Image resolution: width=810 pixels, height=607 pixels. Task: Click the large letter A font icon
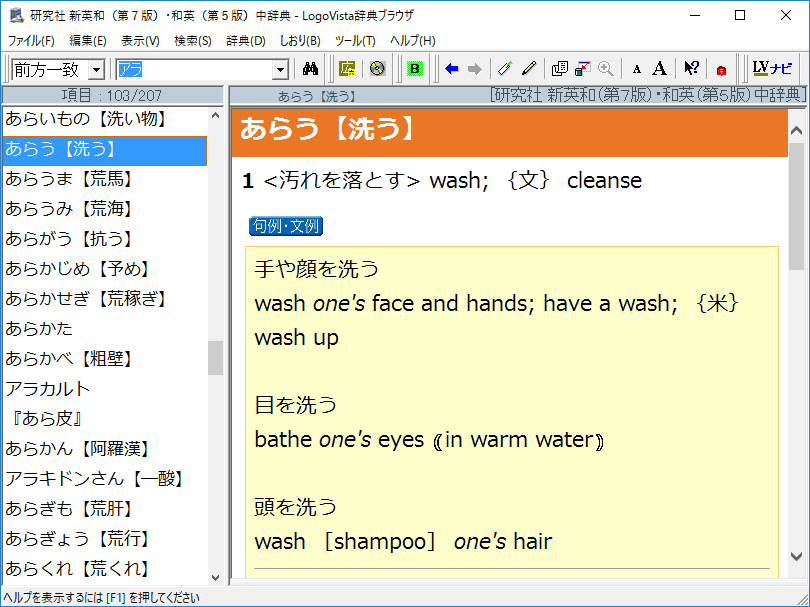pyautogui.click(x=659, y=69)
